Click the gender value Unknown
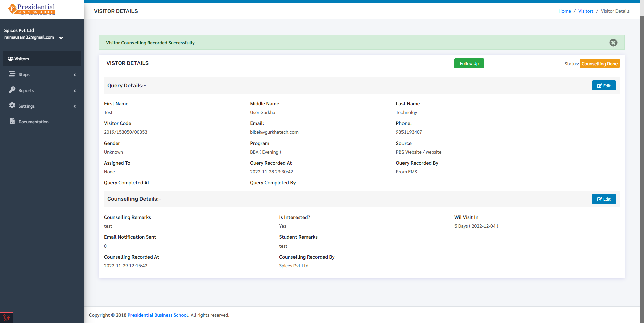The width and height of the screenshot is (644, 323). (113, 152)
